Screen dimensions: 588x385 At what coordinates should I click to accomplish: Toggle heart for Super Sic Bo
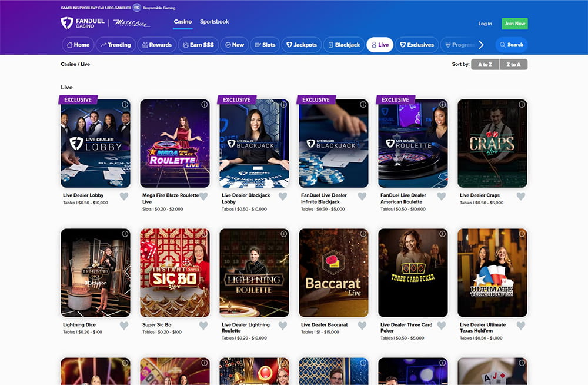(x=203, y=326)
